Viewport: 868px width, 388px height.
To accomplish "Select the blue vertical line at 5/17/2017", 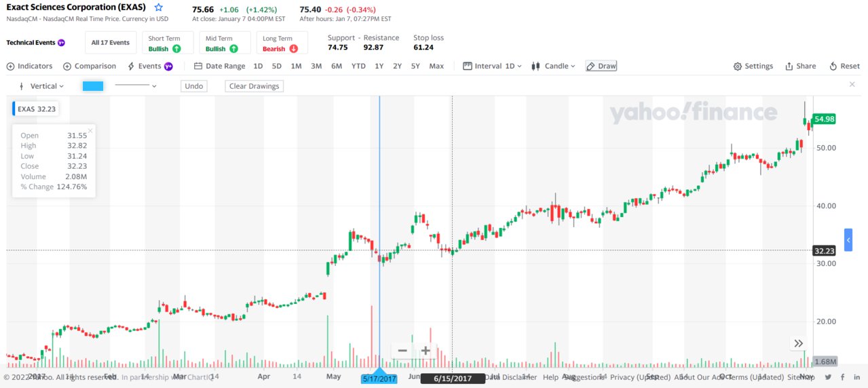I will [379, 231].
